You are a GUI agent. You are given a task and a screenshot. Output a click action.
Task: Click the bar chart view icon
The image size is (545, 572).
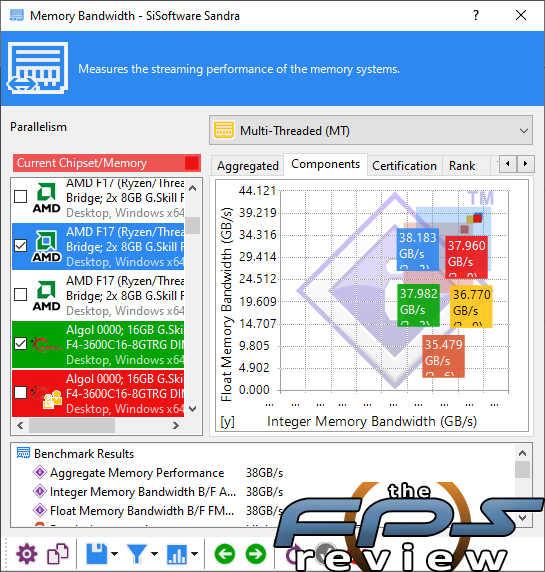click(177, 554)
